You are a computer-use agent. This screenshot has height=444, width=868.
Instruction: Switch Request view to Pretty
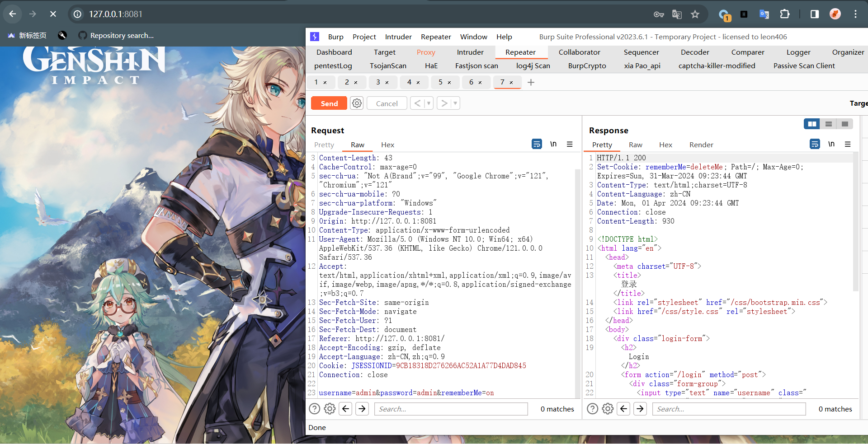(x=324, y=145)
